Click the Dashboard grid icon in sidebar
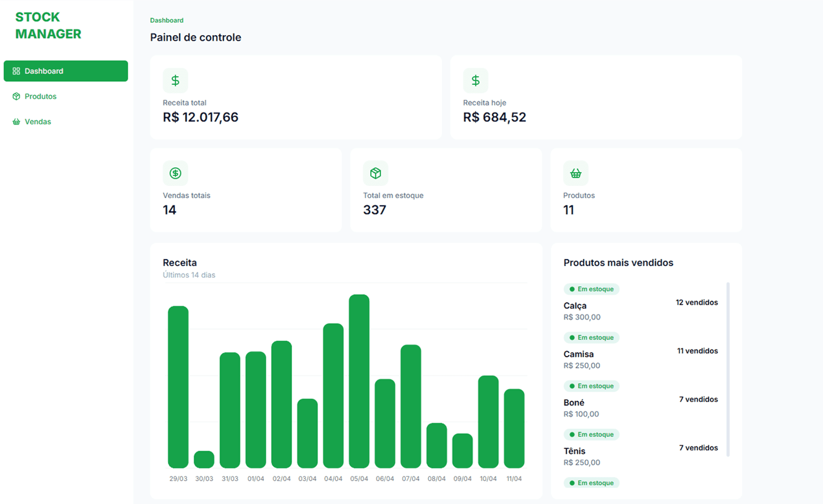This screenshot has width=823, height=504. (16, 71)
